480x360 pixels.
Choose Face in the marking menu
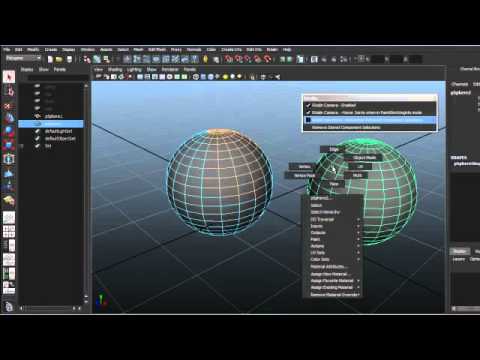(334, 184)
